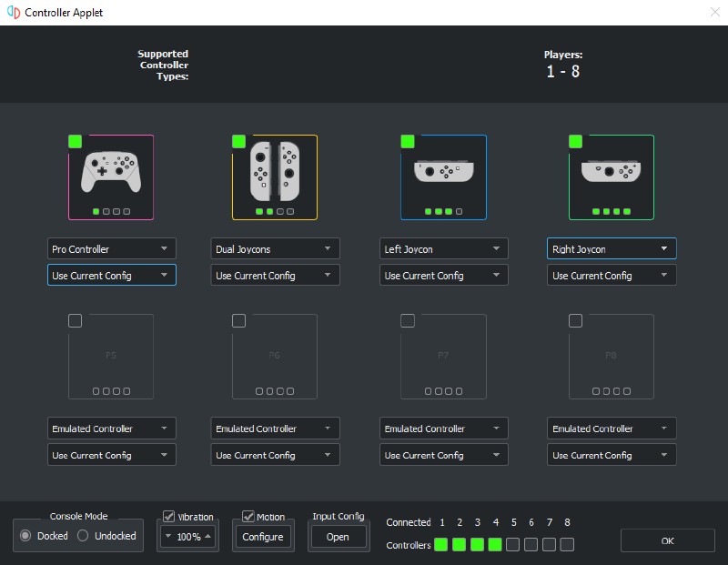This screenshot has height=565, width=728.
Task: Click the Dual Joycons controller image
Action: 275,172
